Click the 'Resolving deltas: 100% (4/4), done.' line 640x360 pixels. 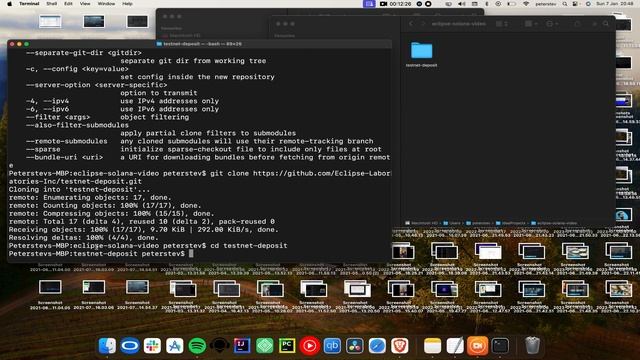click(84, 238)
